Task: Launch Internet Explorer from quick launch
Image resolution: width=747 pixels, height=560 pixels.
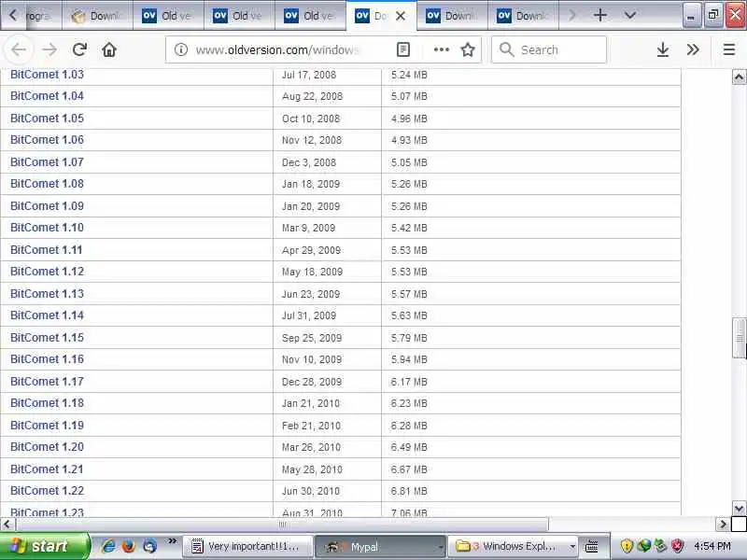Action: click(x=108, y=546)
